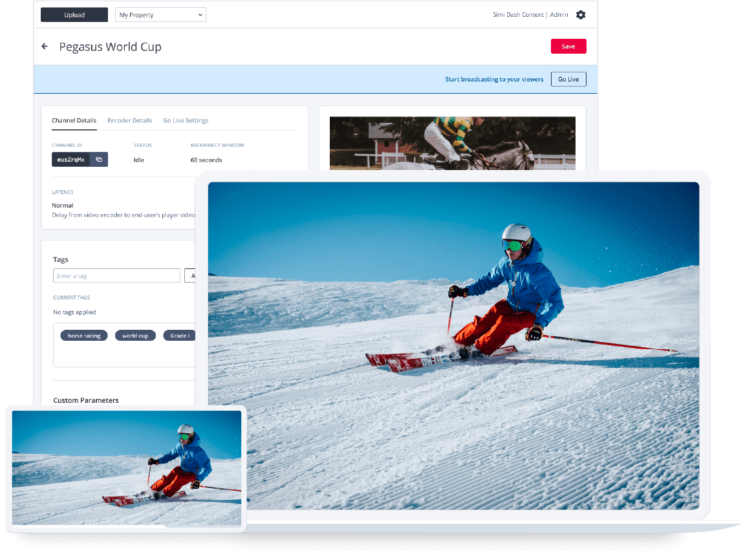743x560 pixels.
Task: Open the My Property dropdown
Action: coord(160,14)
